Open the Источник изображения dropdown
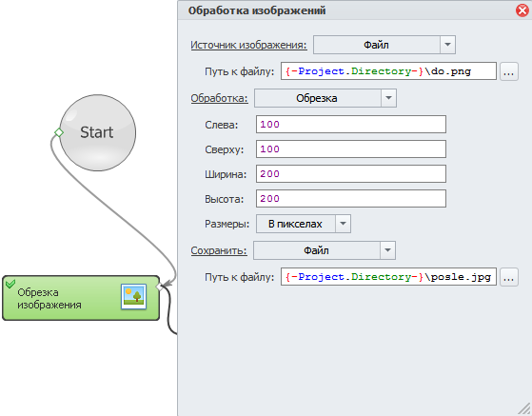The image size is (532, 416). (x=384, y=45)
